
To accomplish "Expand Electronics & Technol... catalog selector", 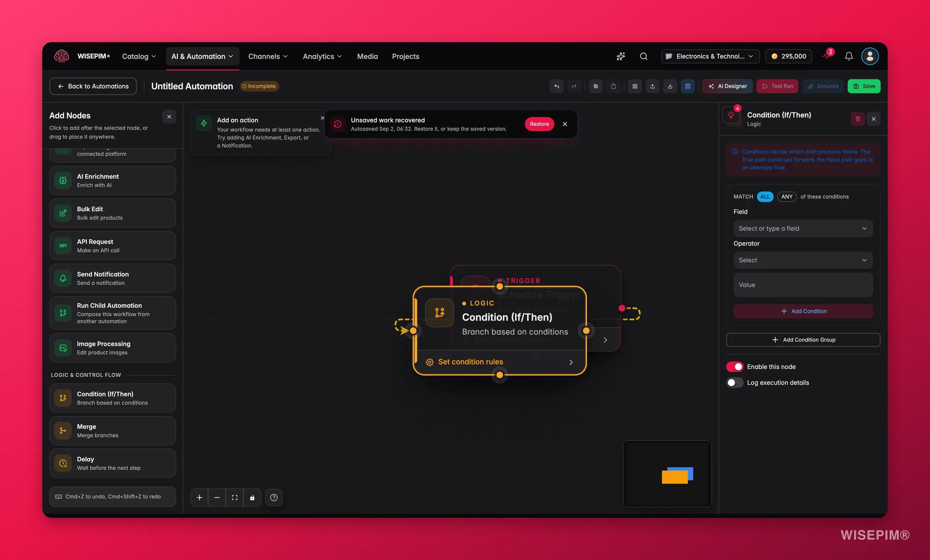I will (710, 56).
